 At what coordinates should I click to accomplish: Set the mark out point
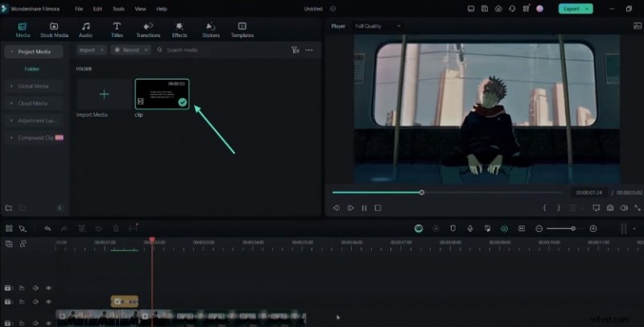(x=559, y=208)
